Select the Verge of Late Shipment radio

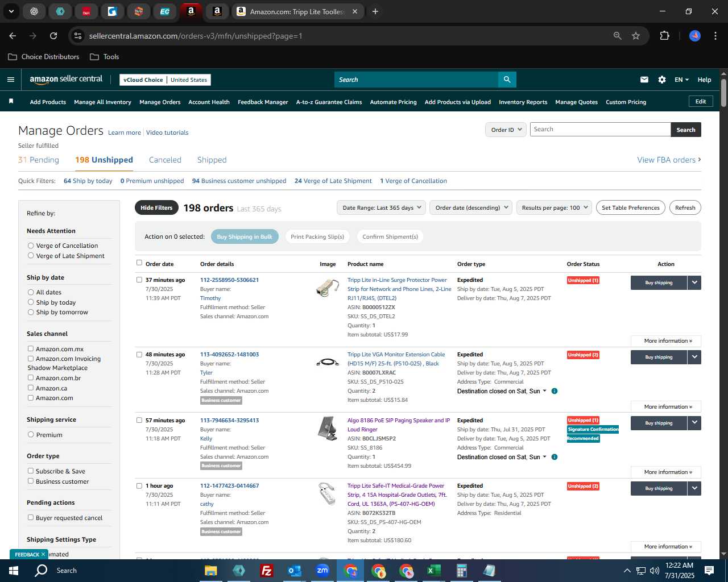31,256
